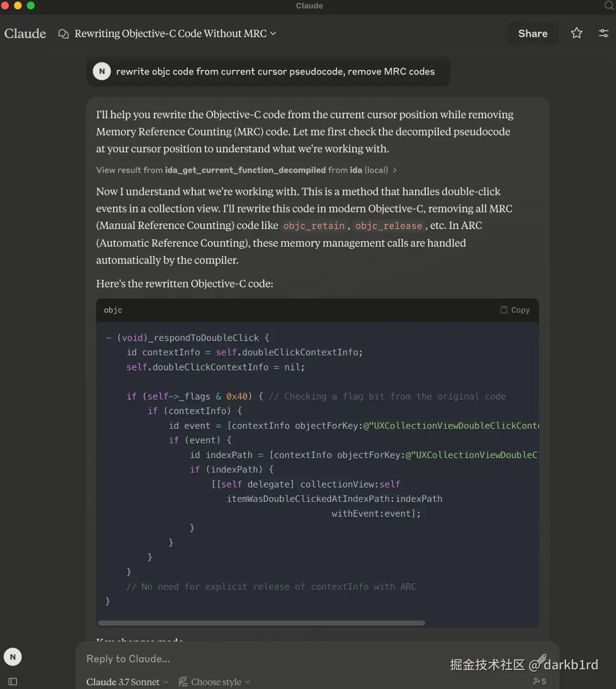Toggle the sidebar panel icon
This screenshot has width=616, height=689.
[x=13, y=681]
